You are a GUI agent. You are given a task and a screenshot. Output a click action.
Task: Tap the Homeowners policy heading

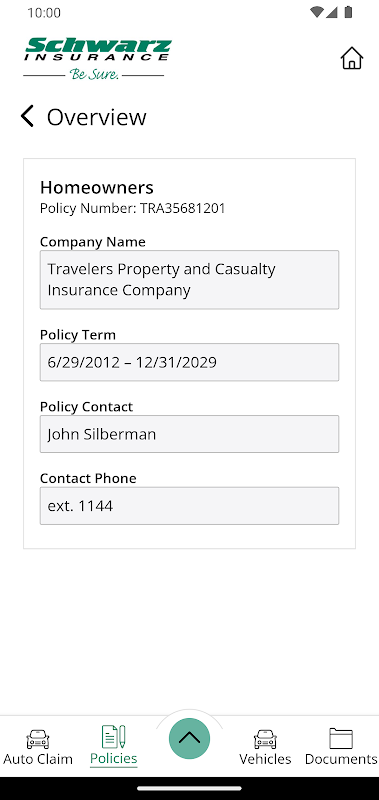click(97, 188)
